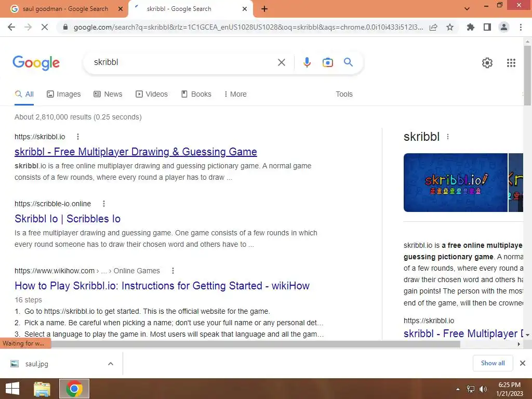Click Show all downloads

click(x=493, y=363)
